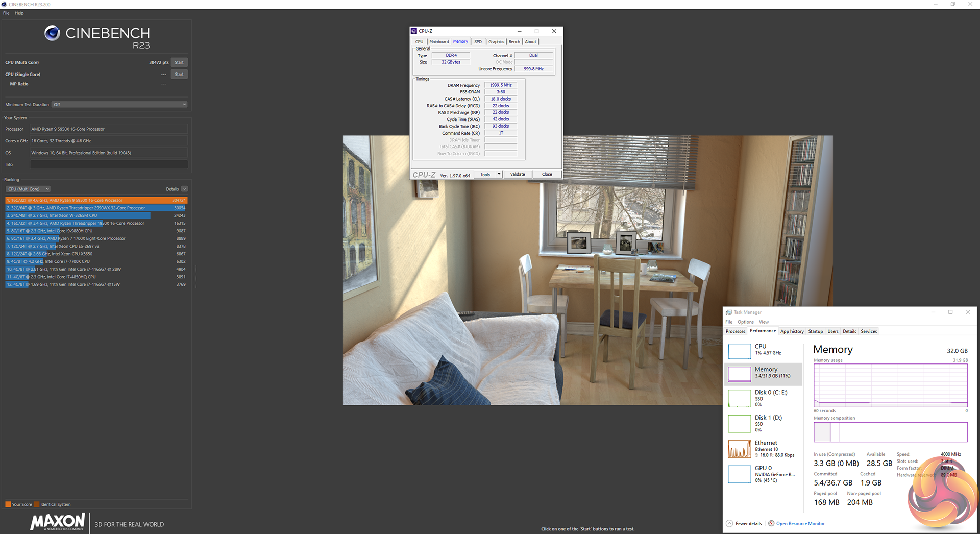Viewport: 980px width, 534px height.
Task: Switch to the CPU tab in CPU-Z
Action: pyautogui.click(x=419, y=42)
